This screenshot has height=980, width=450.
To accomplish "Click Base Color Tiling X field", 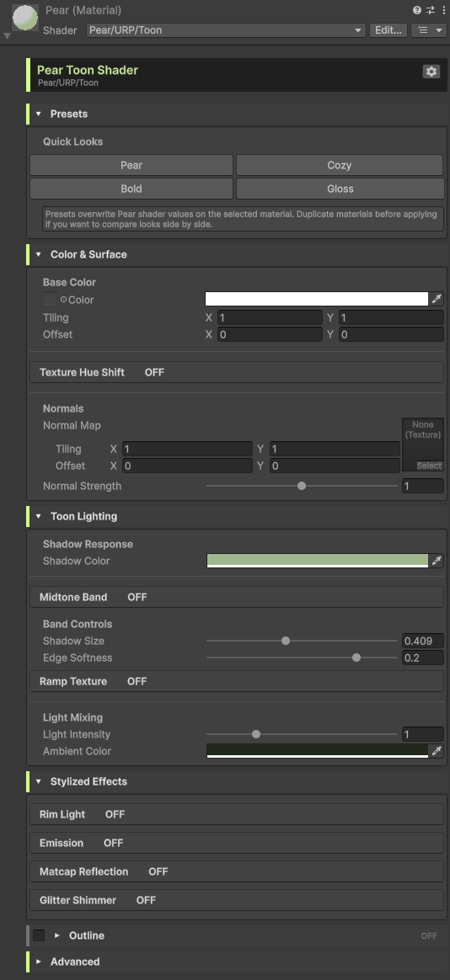I will pyautogui.click(x=270, y=317).
